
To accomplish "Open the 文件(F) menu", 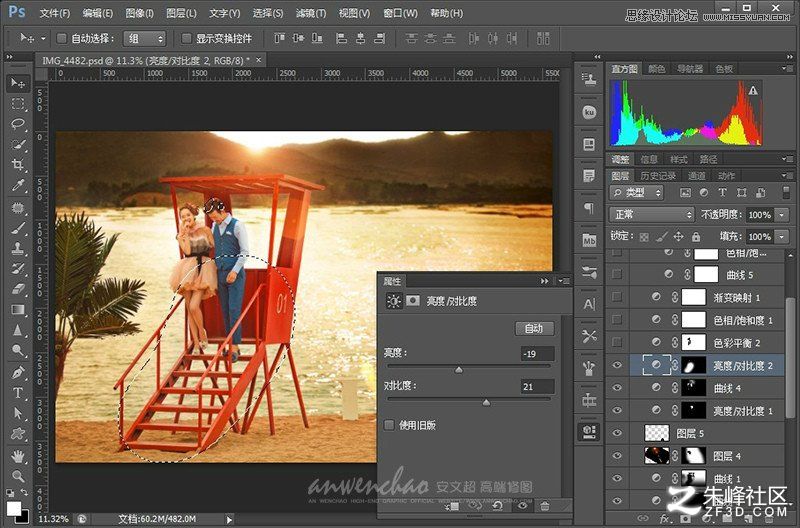I will pyautogui.click(x=55, y=13).
